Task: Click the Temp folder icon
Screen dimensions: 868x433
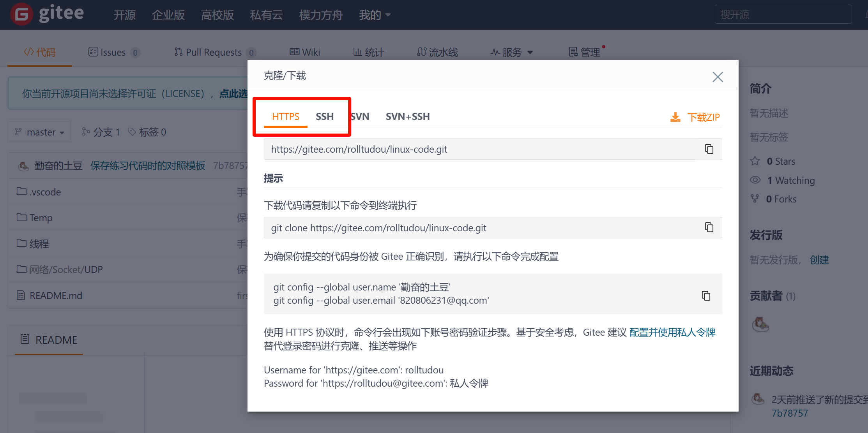Action: pyautogui.click(x=21, y=217)
